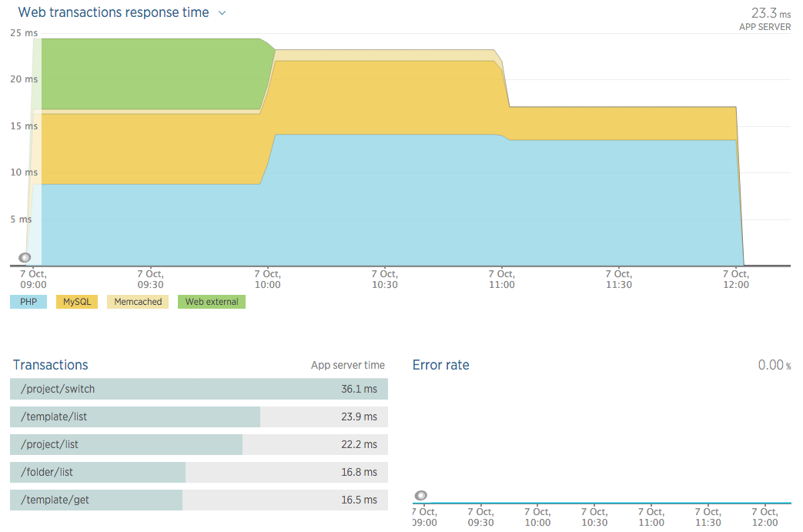Click the Error rate panel heading

click(x=440, y=365)
